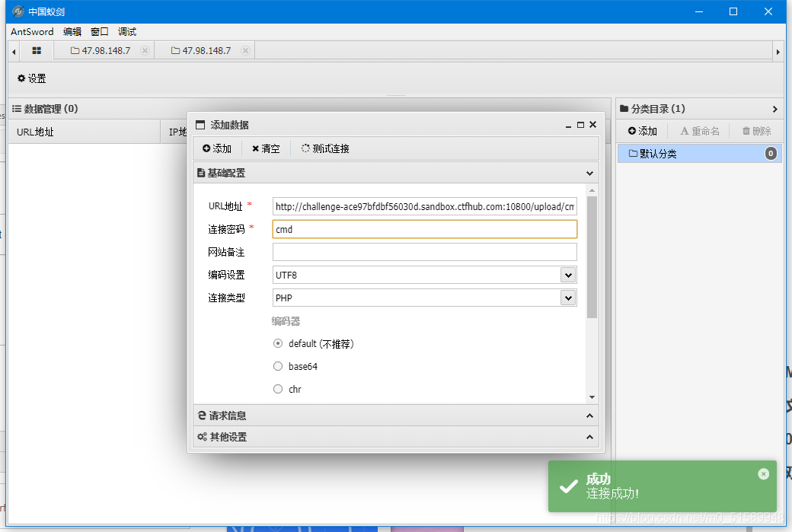Select the chr encoder radio
Screen dimensions: 792x532
[x=278, y=389]
